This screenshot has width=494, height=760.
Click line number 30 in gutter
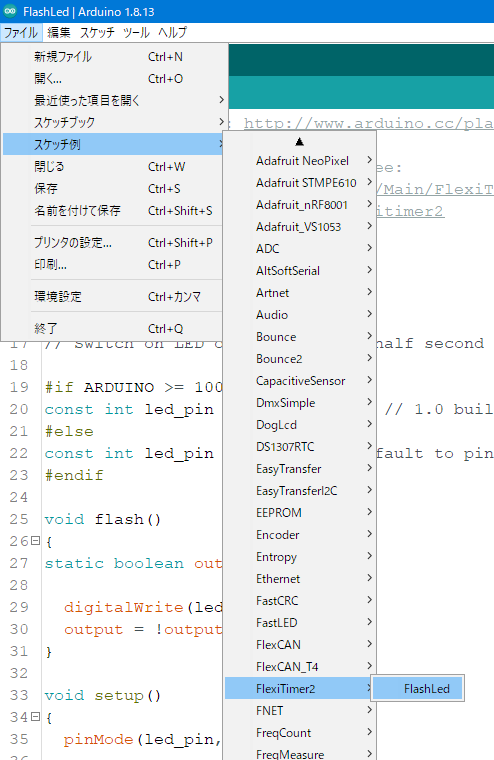[x=19, y=629]
